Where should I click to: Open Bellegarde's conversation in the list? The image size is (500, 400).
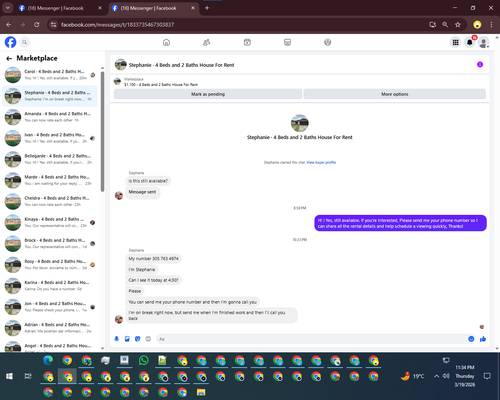(50, 159)
